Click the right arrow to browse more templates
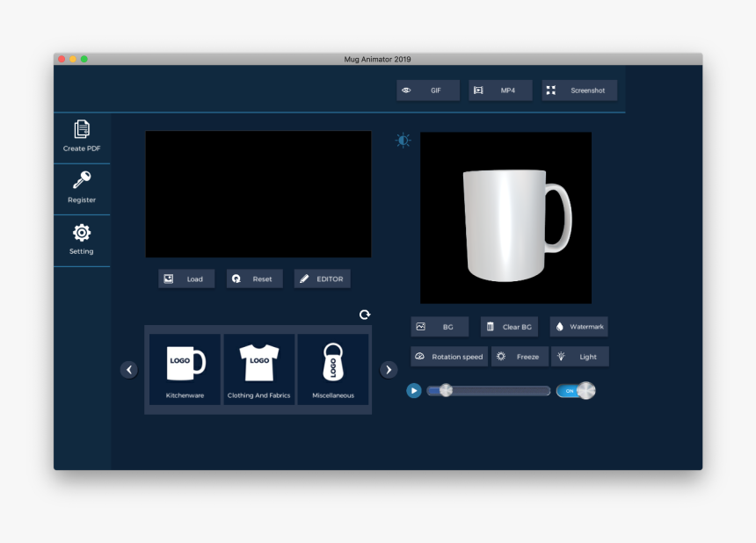This screenshot has height=543, width=756. coord(388,370)
